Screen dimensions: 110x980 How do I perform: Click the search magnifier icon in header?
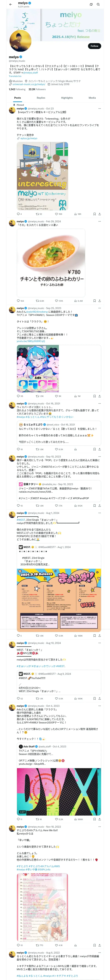(98, 5)
